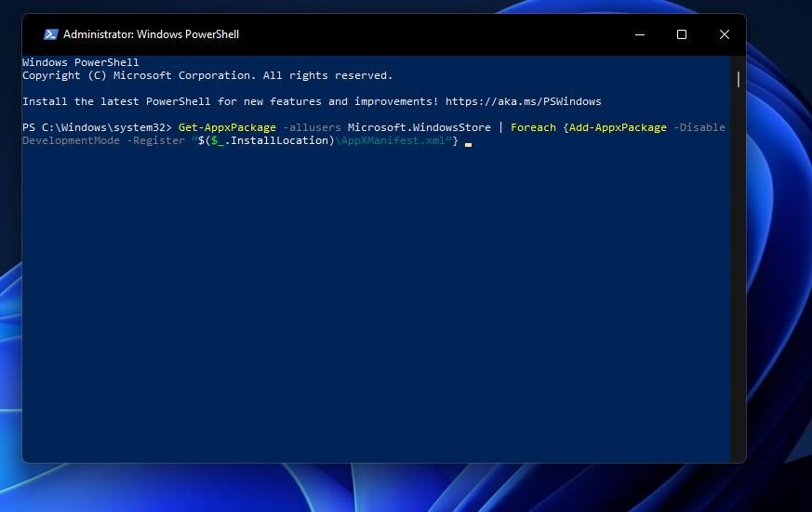
Task: Click the Microsoft.WindowsStore argument text
Action: pyautogui.click(x=419, y=127)
